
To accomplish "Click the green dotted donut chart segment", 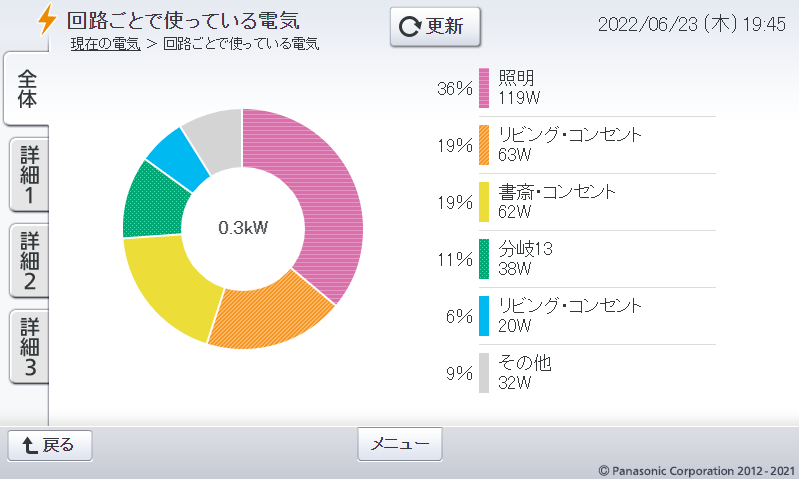I will pyautogui.click(x=148, y=202).
